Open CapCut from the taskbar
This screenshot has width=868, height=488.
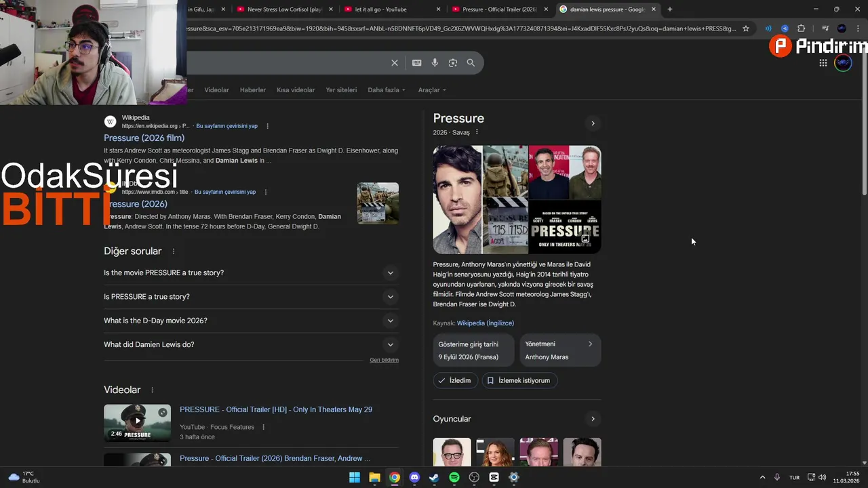click(494, 477)
